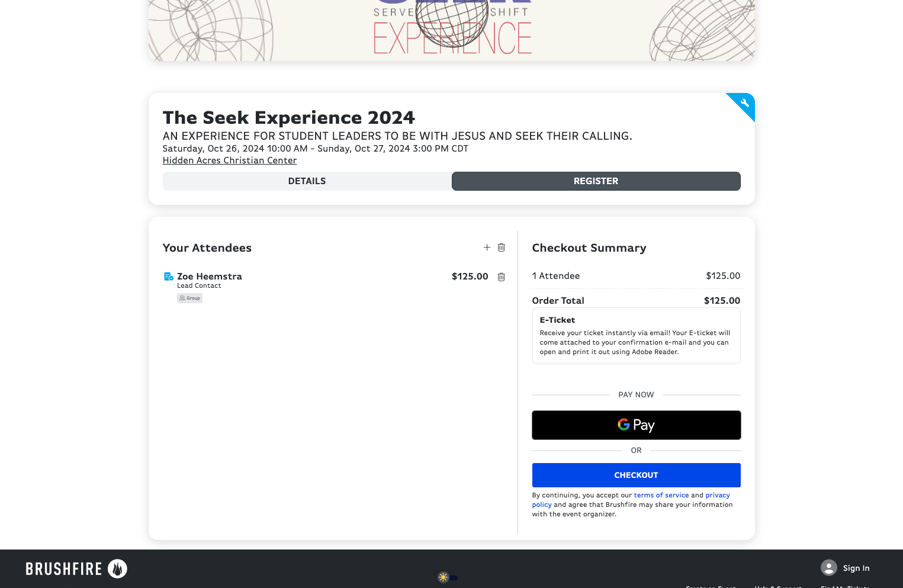Open the terms of service link
903x588 pixels.
[x=661, y=495]
